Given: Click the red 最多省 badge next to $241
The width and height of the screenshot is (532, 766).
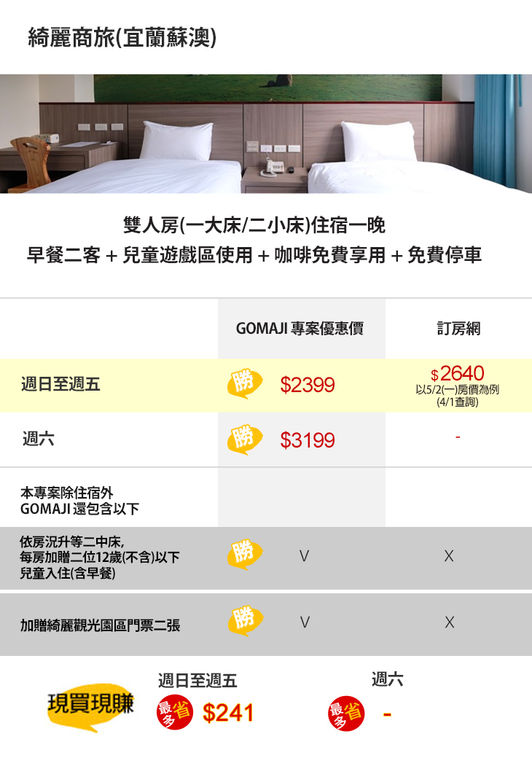Looking at the screenshot, I should coord(174,713).
